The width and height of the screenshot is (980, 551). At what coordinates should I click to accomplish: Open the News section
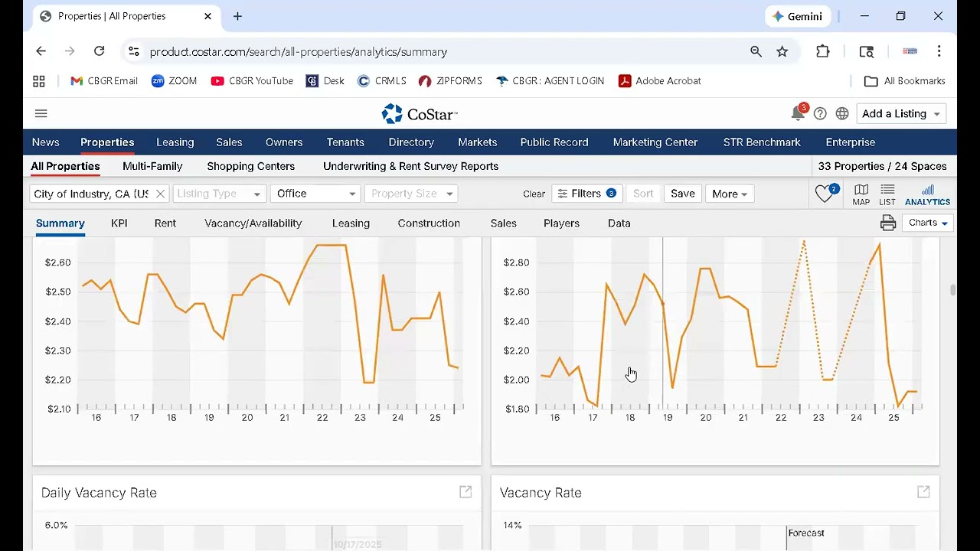(45, 142)
